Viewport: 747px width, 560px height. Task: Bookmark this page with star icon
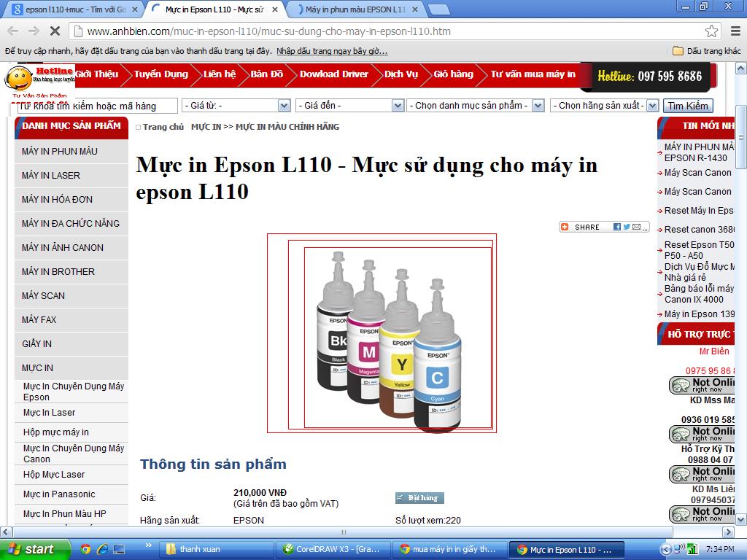pyautogui.click(x=712, y=31)
